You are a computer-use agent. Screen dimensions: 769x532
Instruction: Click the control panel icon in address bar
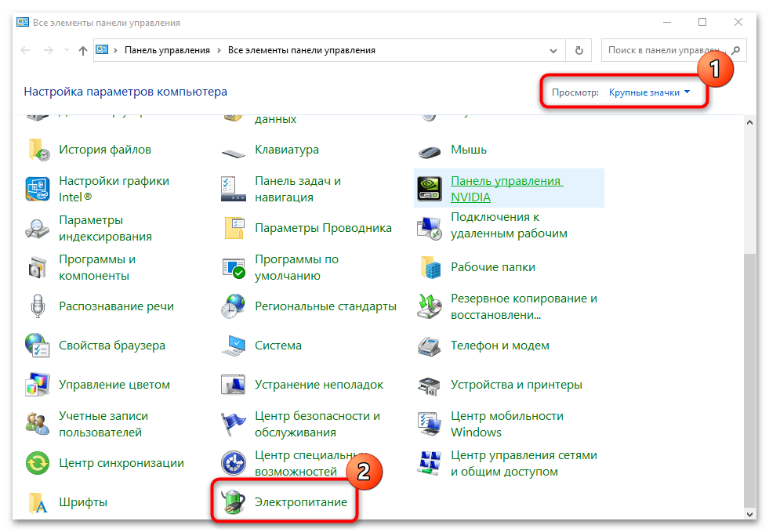[102, 50]
